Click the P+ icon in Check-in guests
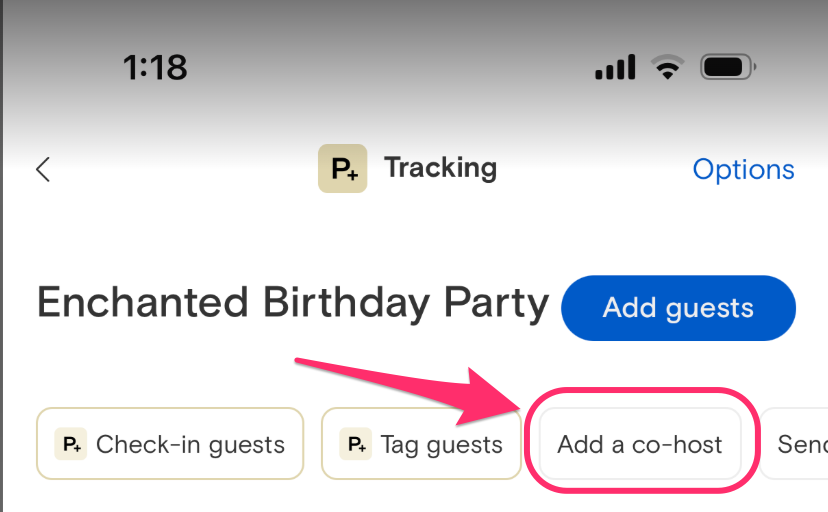Image resolution: width=828 pixels, height=512 pixels. (x=71, y=444)
